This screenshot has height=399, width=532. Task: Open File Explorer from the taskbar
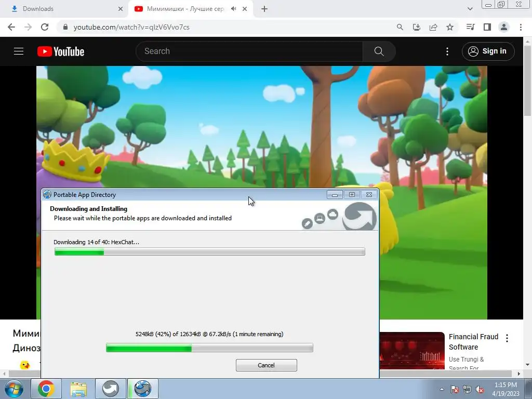coord(78,389)
